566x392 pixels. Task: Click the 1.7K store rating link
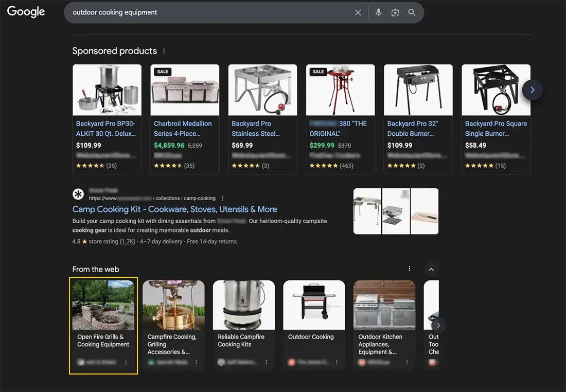[x=128, y=241]
